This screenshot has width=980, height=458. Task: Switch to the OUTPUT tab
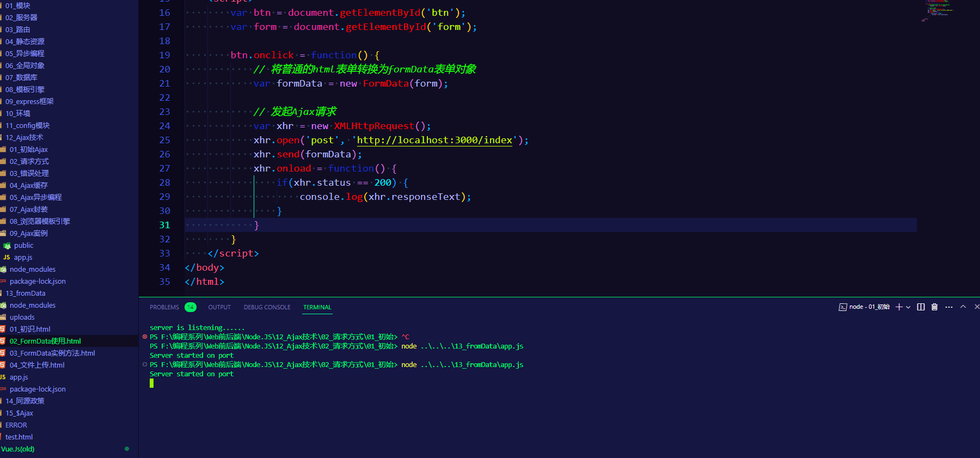(x=219, y=307)
